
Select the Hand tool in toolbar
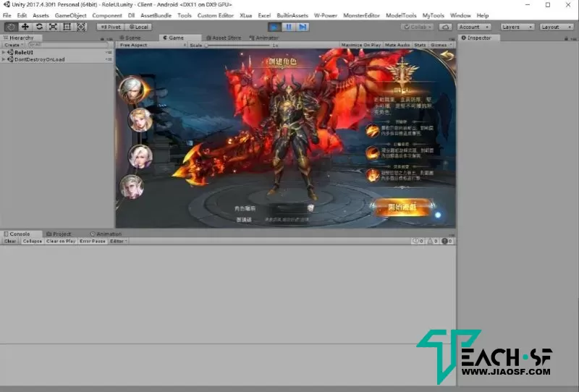[x=11, y=27]
